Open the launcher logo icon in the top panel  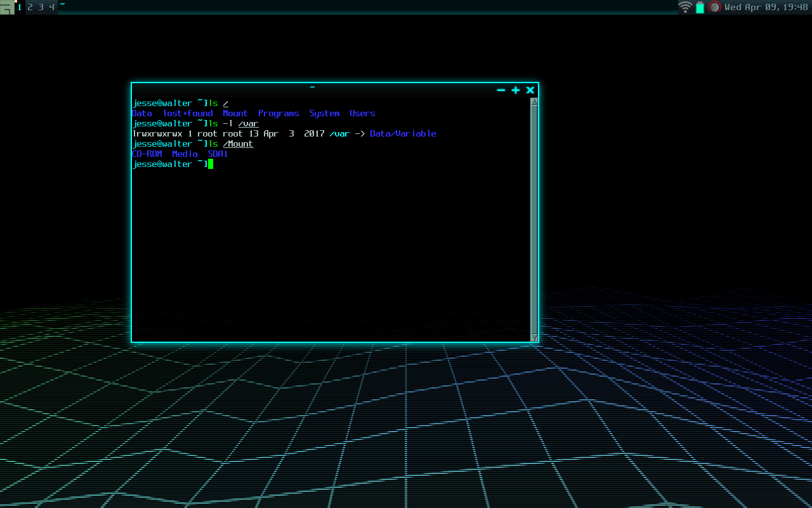pos(7,8)
